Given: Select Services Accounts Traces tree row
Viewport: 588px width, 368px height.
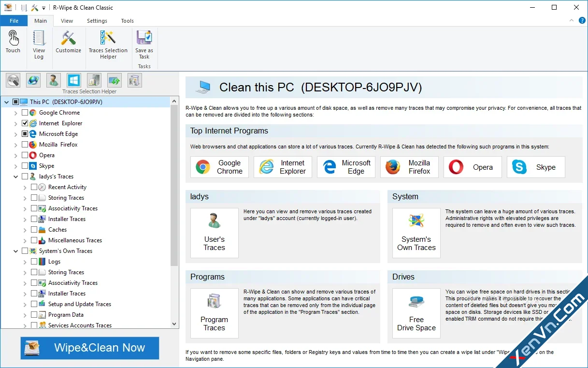Looking at the screenshot, I should 80,325.
